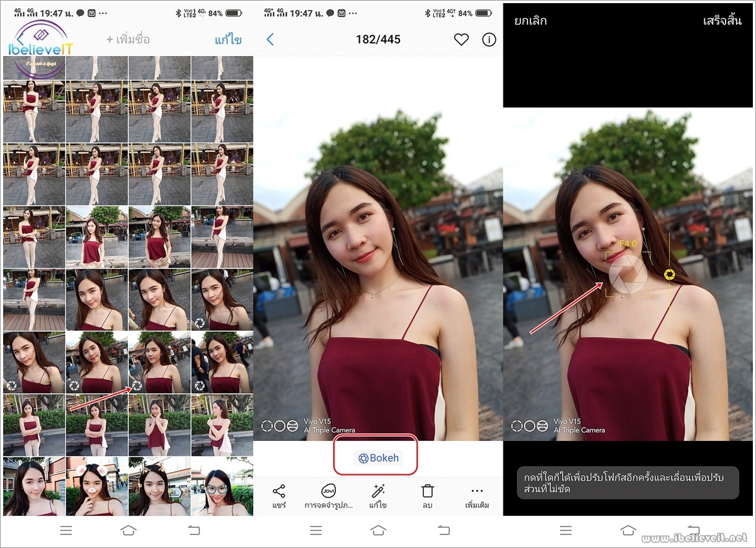
Task: Open photo info with the circled i icon
Action: (489, 40)
